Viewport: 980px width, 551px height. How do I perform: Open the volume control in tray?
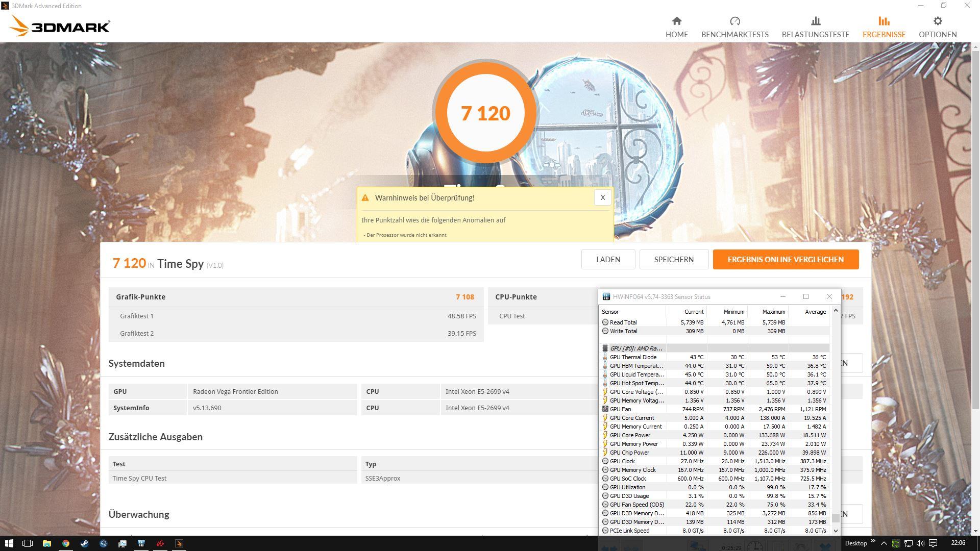click(x=920, y=543)
